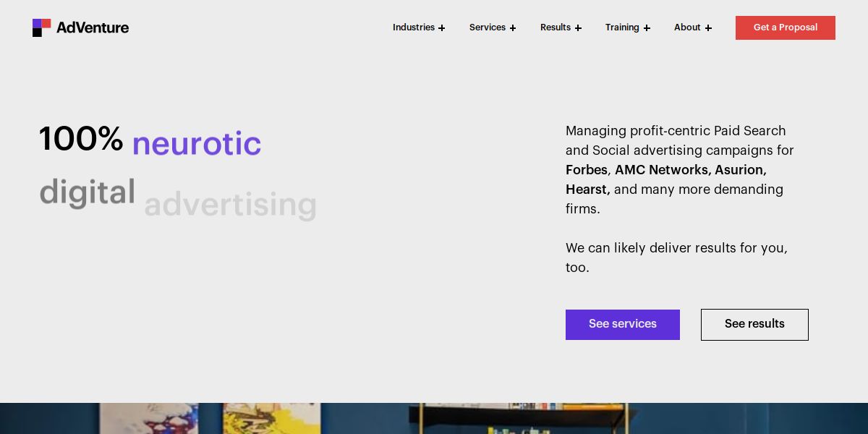The image size is (868, 434).
Task: Open the Results menu
Action: point(556,27)
